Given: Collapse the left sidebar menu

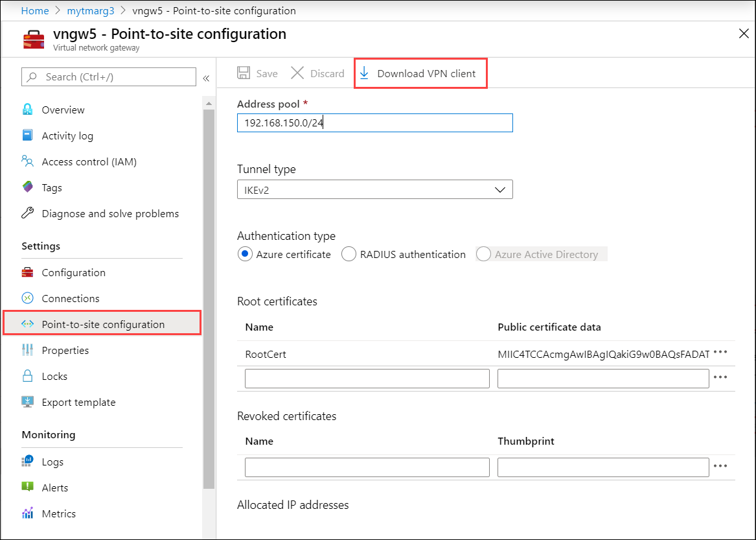Looking at the screenshot, I should (x=206, y=76).
